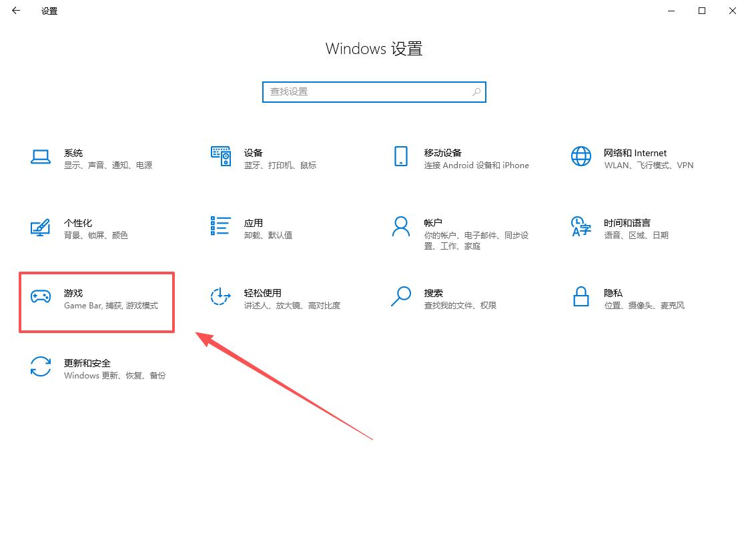Open 更新和安全 settings title
The width and height of the screenshot is (748, 560).
pos(87,364)
